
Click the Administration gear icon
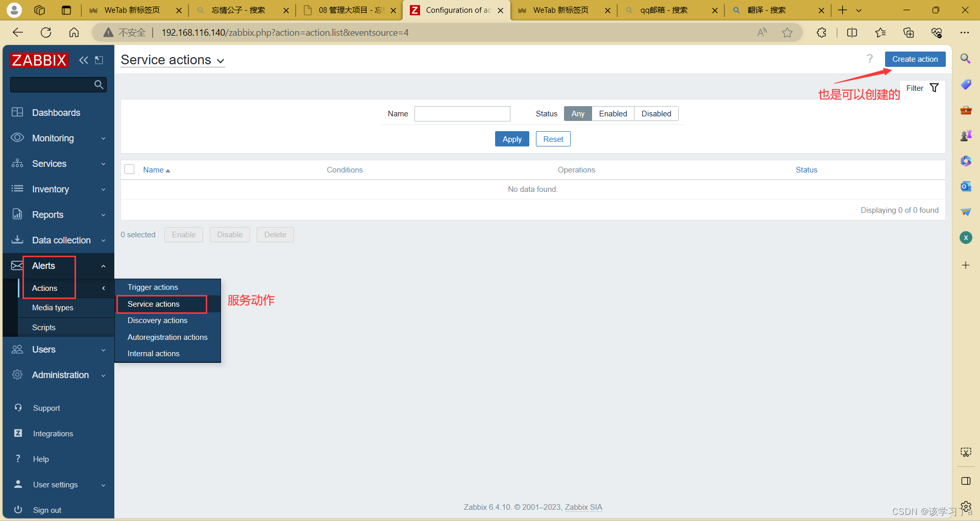pos(17,375)
